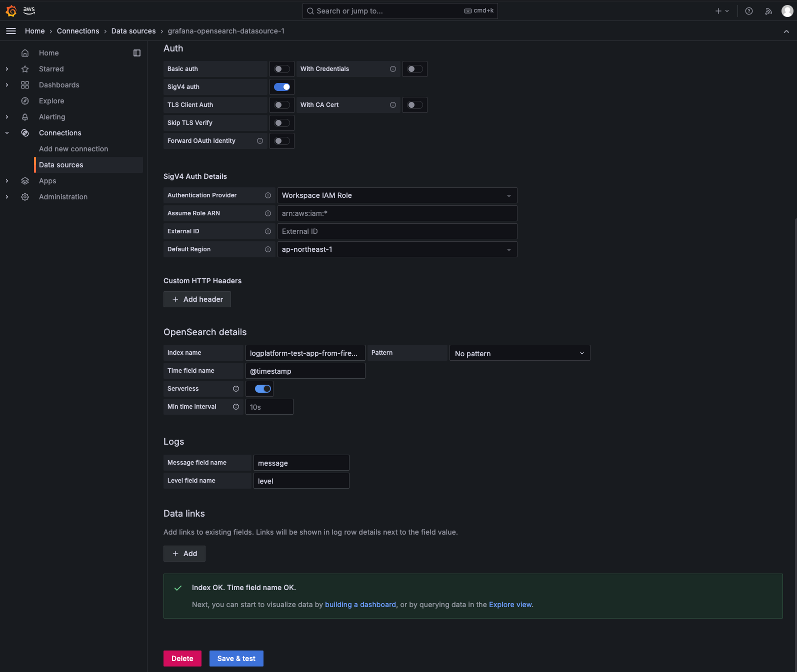Open the Authentication Provider dropdown

(x=397, y=195)
